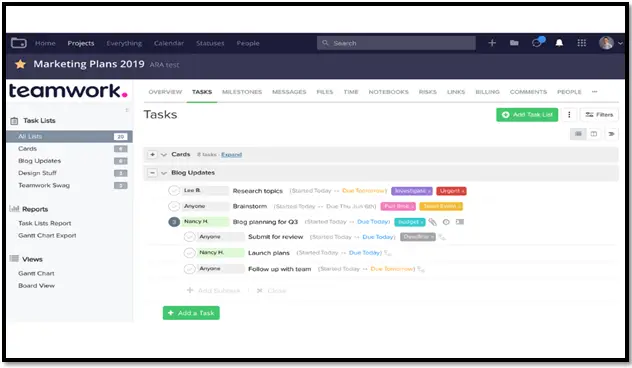Open the header folder icon
The image size is (632, 368).
(514, 43)
